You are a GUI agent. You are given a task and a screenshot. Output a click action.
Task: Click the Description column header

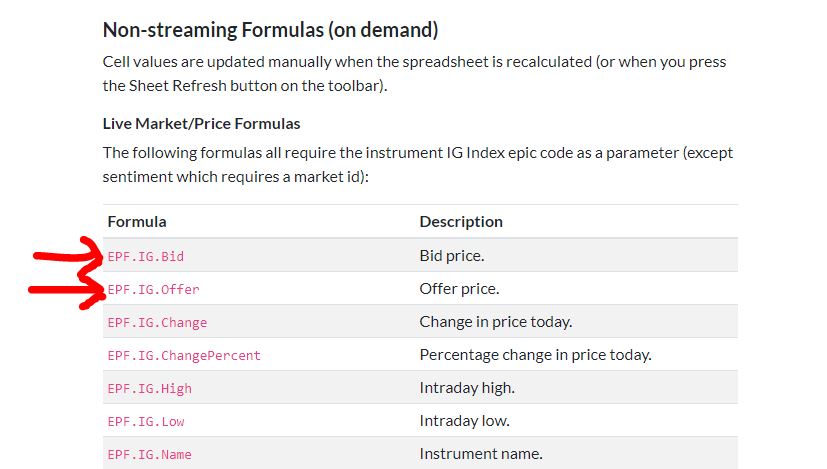(x=461, y=221)
